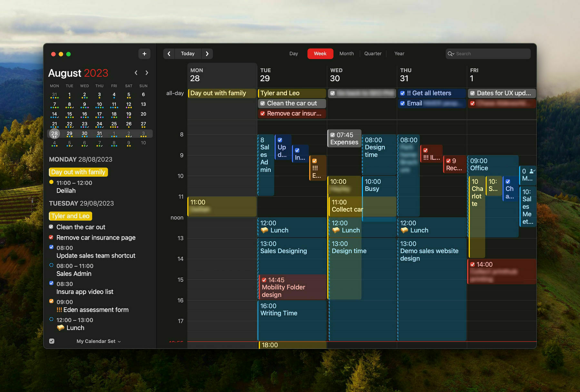Toggle sidebar checkbox for Remove car insurance page
The width and height of the screenshot is (580, 392).
pyautogui.click(x=51, y=237)
